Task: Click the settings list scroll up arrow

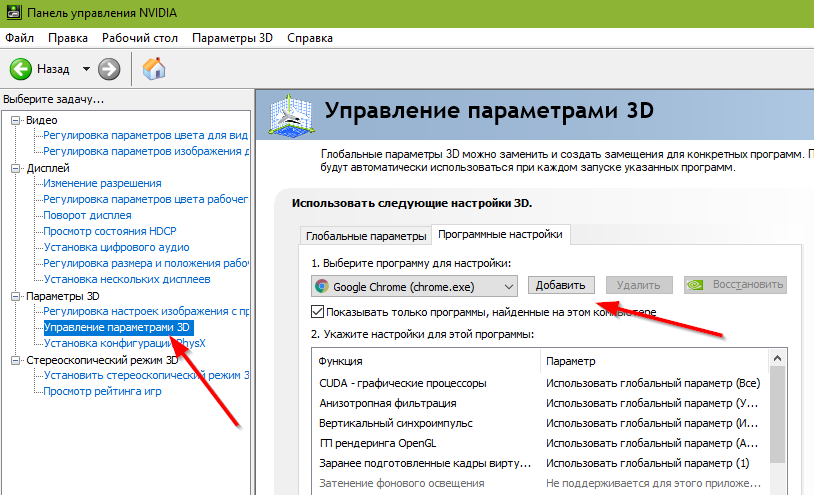Action: 777,358
